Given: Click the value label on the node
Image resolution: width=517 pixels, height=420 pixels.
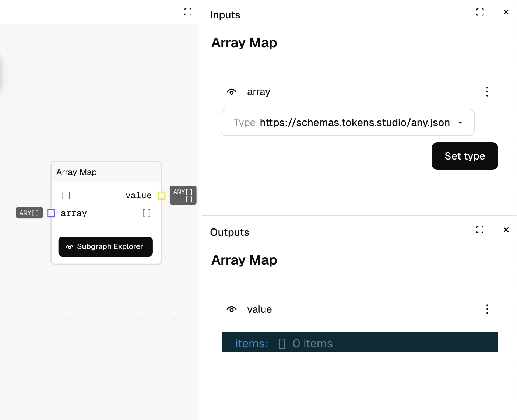Looking at the screenshot, I should [x=138, y=195].
